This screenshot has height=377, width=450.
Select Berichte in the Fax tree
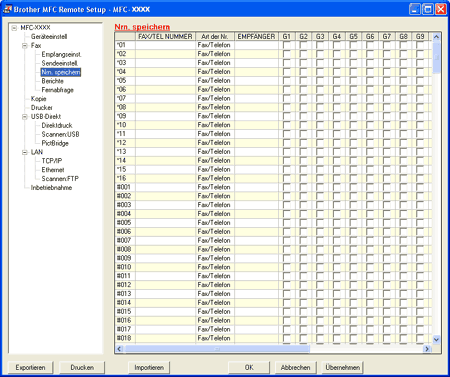pos(52,81)
